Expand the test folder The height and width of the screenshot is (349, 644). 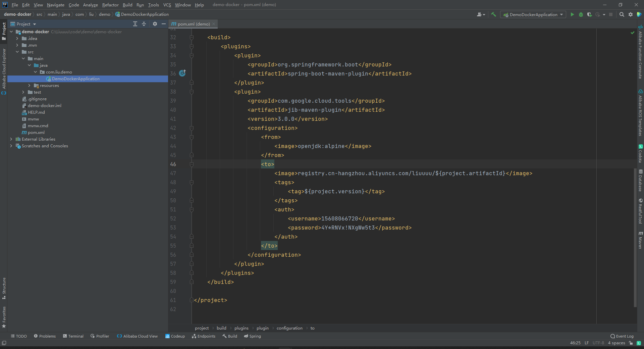coord(23,92)
